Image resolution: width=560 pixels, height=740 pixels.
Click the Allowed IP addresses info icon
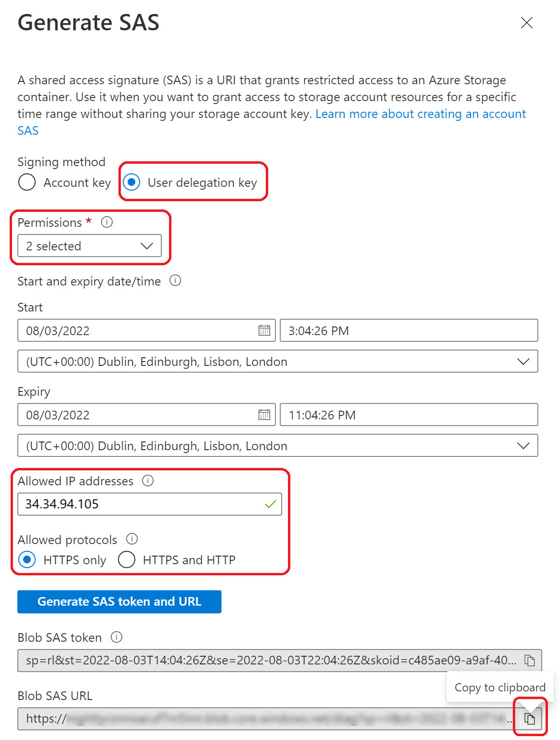148,480
